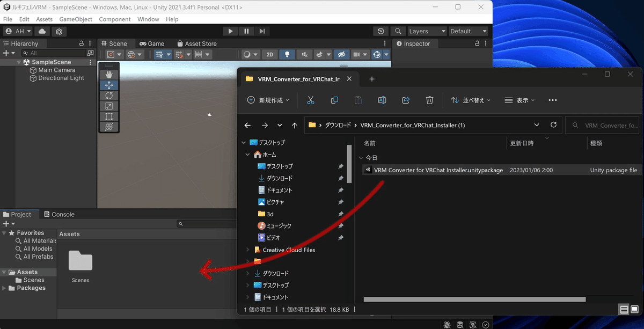
Task: Toggle 2D view mode in Scene
Action: pyautogui.click(x=270, y=54)
